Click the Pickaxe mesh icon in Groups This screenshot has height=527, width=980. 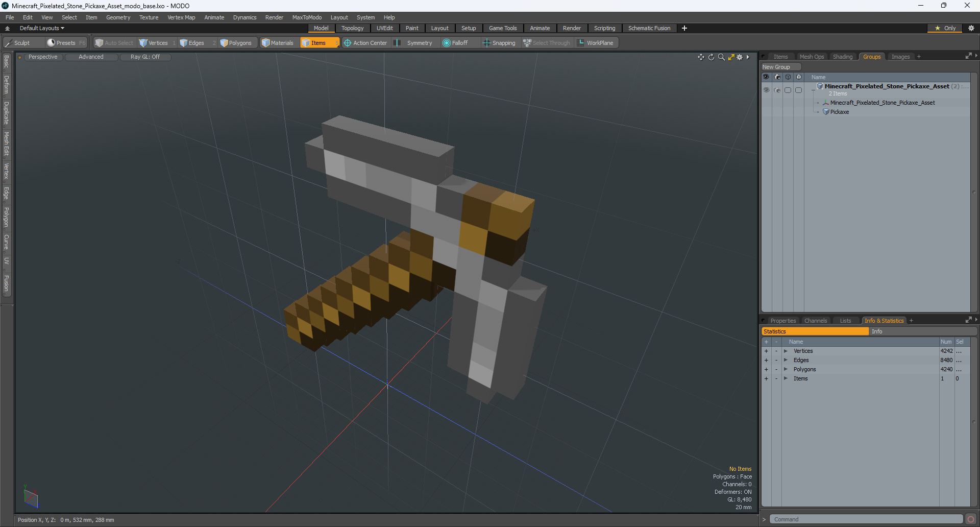[826, 112]
